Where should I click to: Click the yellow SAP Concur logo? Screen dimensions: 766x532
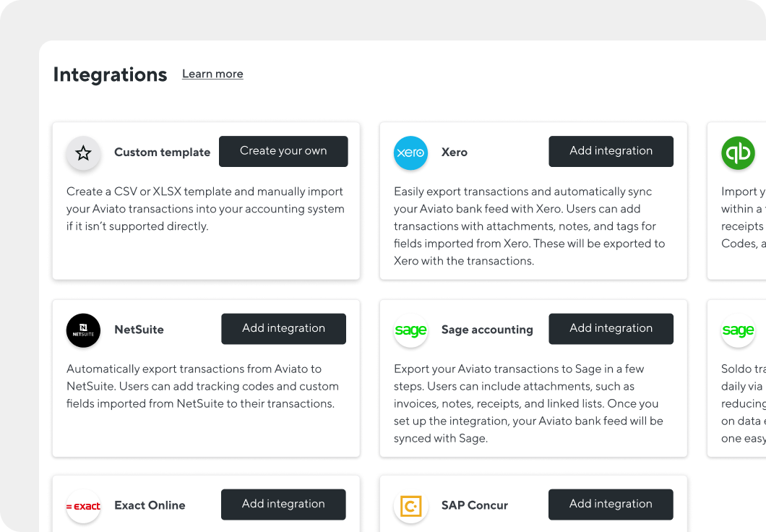[x=410, y=506]
